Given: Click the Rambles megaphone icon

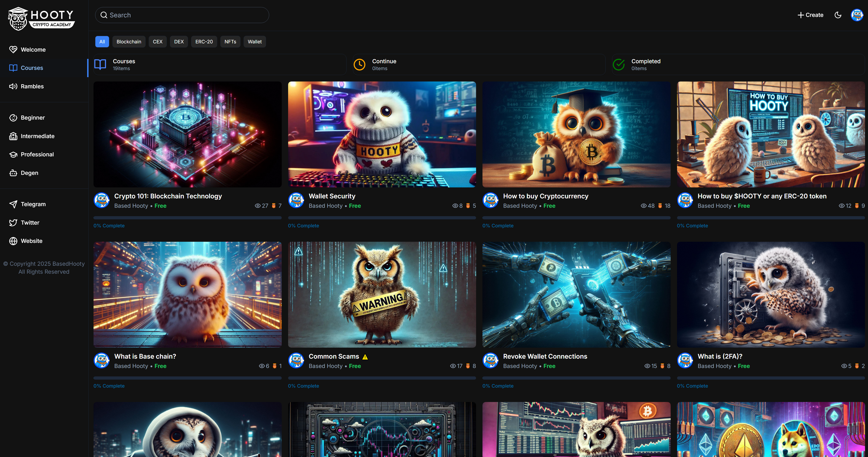Looking at the screenshot, I should [x=13, y=86].
